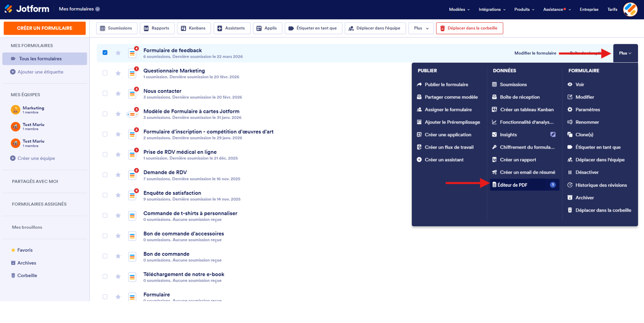Click the Modifier le formulaire link
Viewport: 644px width, 323px height.
pyautogui.click(x=535, y=53)
